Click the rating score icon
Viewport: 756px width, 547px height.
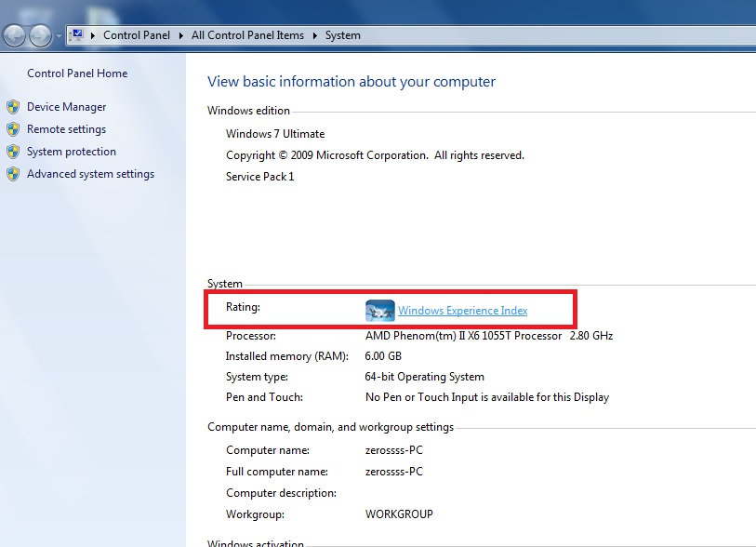tap(380, 311)
